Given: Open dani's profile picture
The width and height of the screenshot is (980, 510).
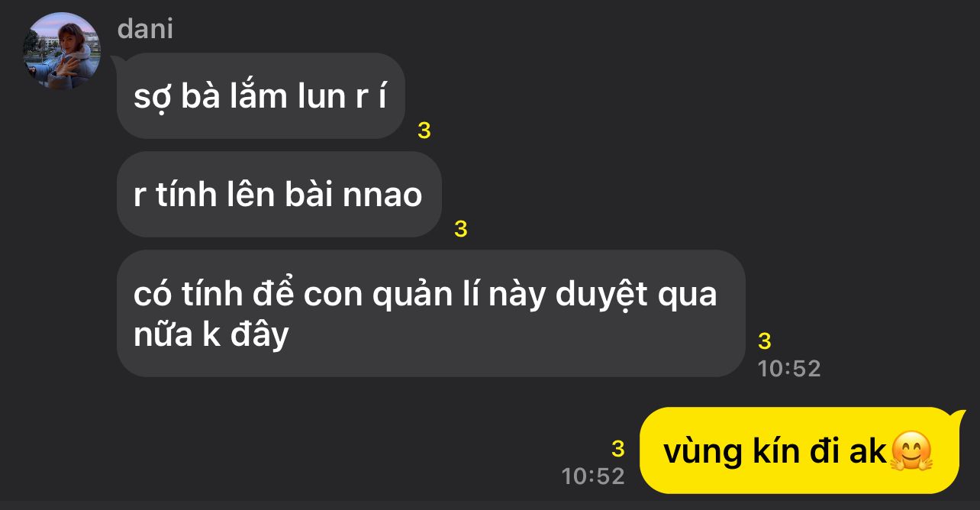Looking at the screenshot, I should click(x=62, y=50).
